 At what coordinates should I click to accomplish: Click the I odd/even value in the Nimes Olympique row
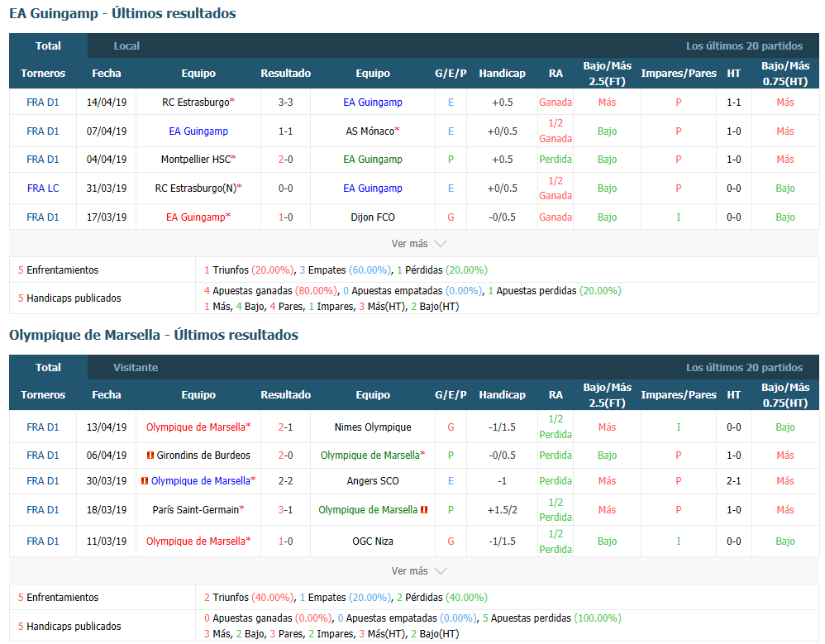(678, 427)
